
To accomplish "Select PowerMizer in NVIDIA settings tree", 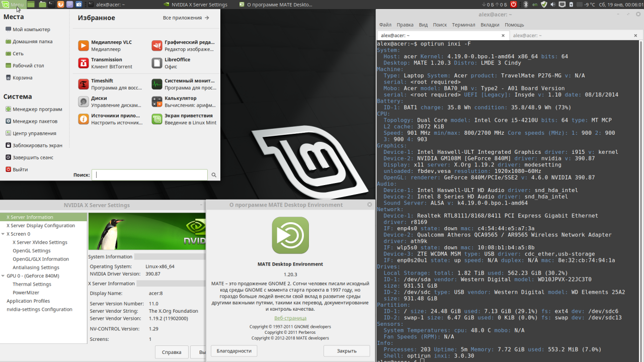I will (x=26, y=293).
